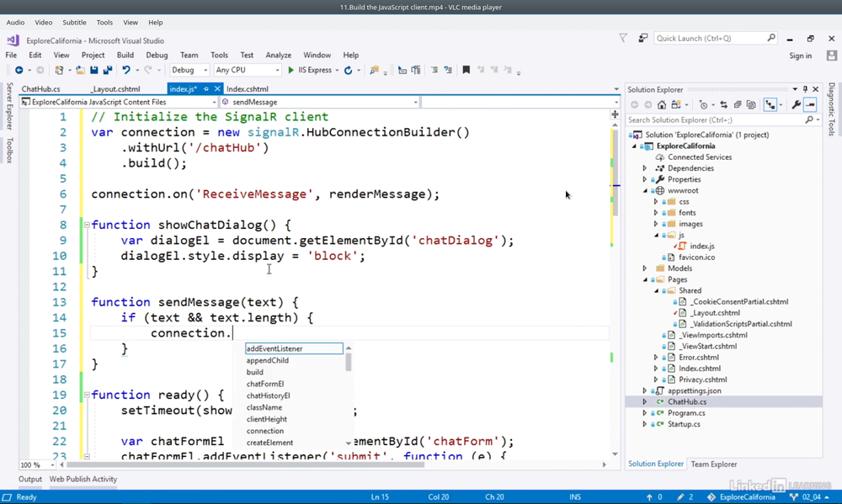This screenshot has height=504, width=842.
Task: Expand the Index.cshtml node in Pages
Action: click(656, 369)
